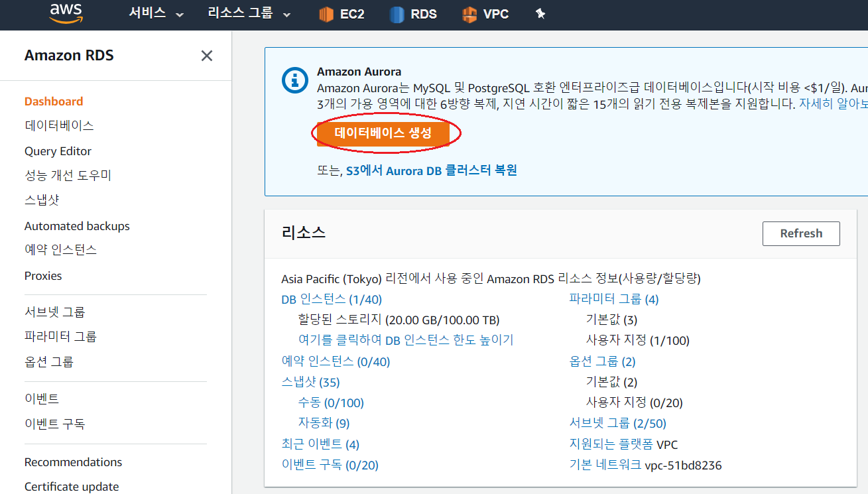868x494 pixels.
Task: Open the 수동 (0/100) snapshots link
Action: 331,402
